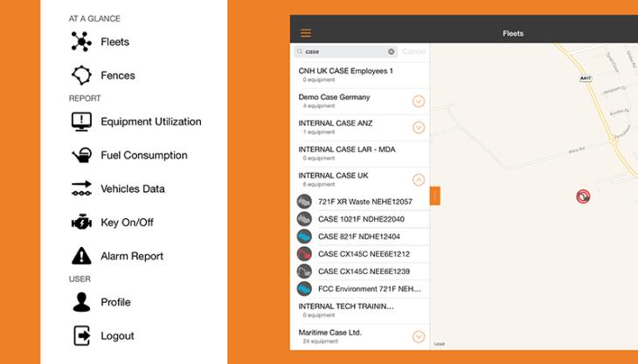The height and width of the screenshot is (364, 638).
Task: Click the Equipment Utilization monitor icon
Action: (81, 121)
